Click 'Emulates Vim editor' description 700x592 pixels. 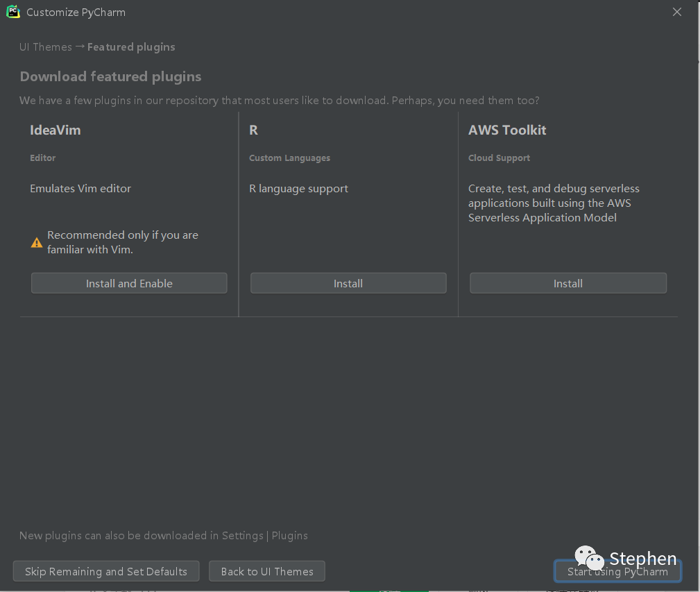coord(80,188)
